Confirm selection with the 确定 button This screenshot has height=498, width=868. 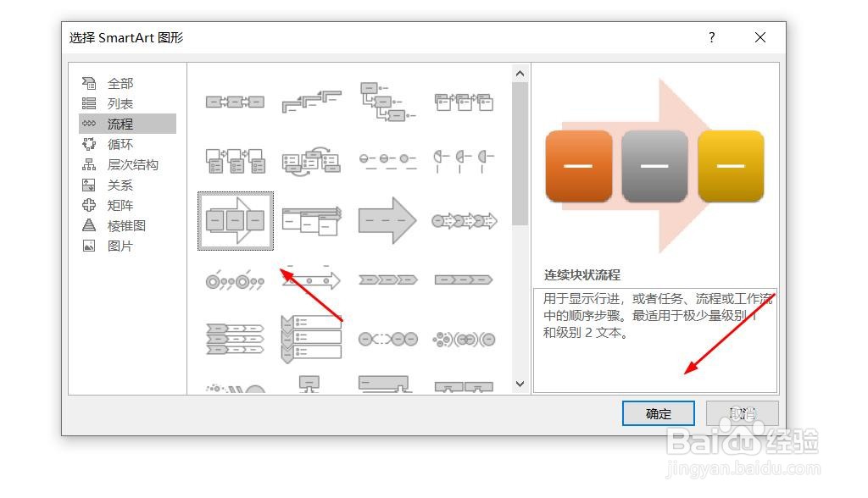659,413
